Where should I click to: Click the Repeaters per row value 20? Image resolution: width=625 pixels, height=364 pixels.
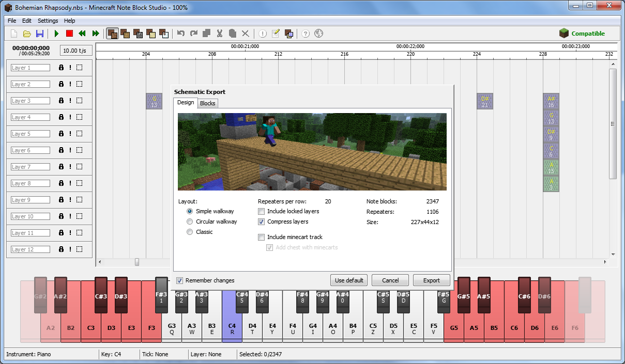(328, 201)
